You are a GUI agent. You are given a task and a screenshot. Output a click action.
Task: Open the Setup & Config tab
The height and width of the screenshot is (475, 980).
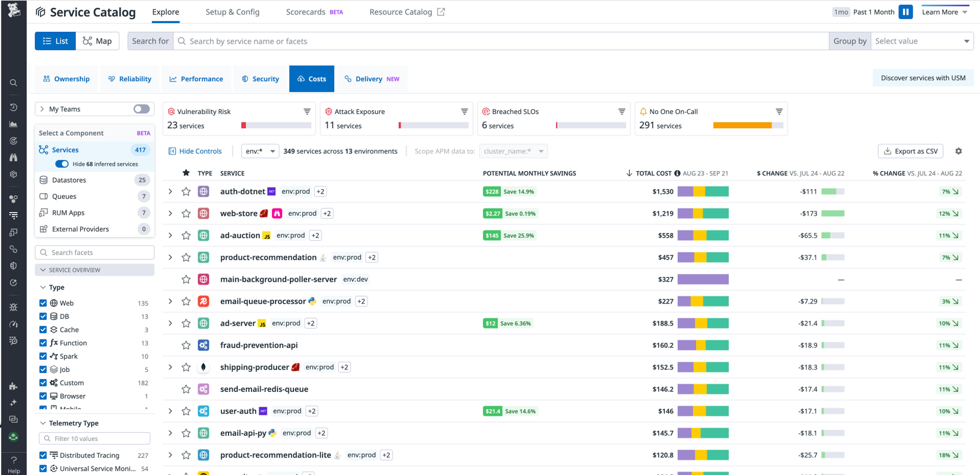[x=232, y=12]
